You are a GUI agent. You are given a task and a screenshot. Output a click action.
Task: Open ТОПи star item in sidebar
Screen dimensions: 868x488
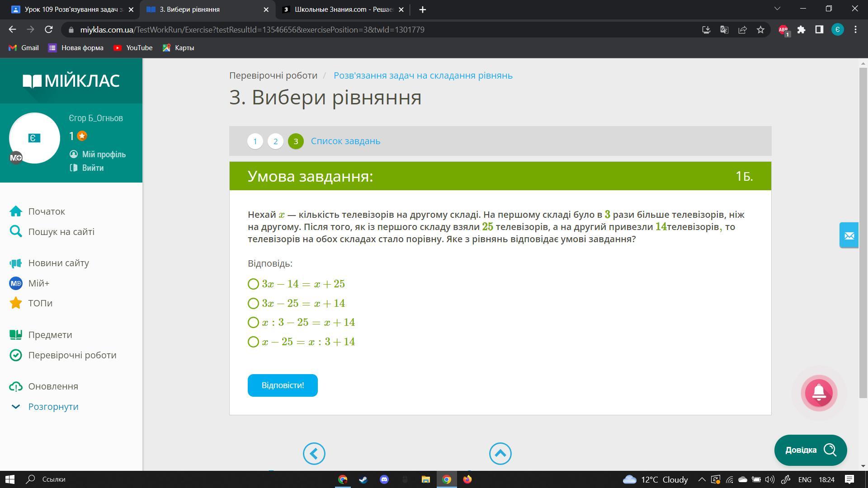point(16,303)
